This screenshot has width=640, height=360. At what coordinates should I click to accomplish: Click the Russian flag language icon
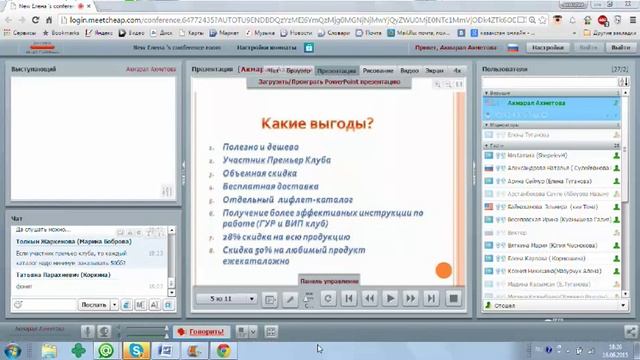click(x=513, y=48)
